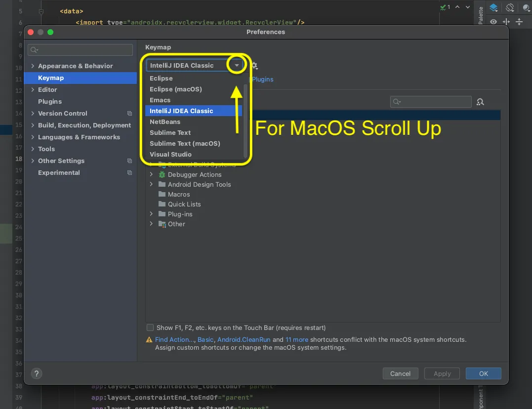Click the Apply button
The image size is (532, 409).
tap(442, 373)
